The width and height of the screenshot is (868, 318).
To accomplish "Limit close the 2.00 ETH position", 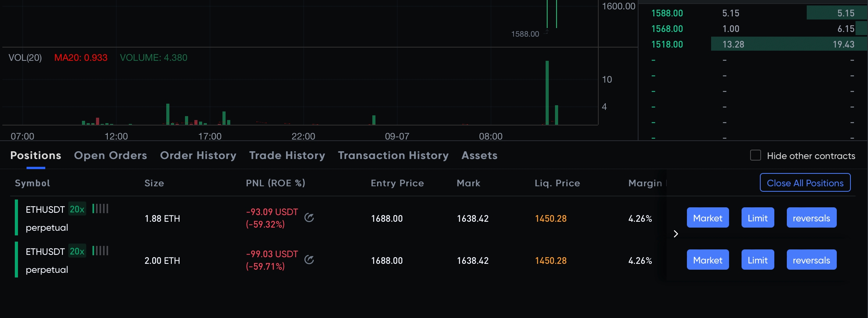I will click(758, 260).
